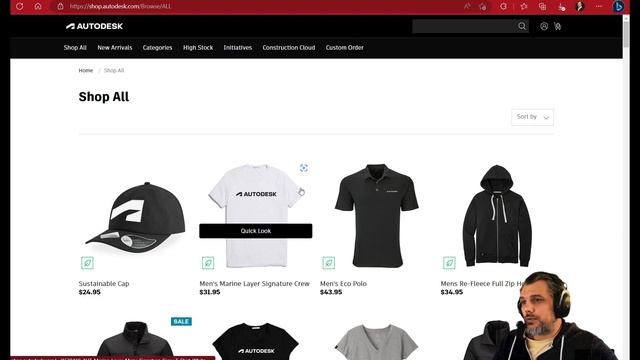Click the store search field
The width and height of the screenshot is (640, 360).
(x=463, y=26)
